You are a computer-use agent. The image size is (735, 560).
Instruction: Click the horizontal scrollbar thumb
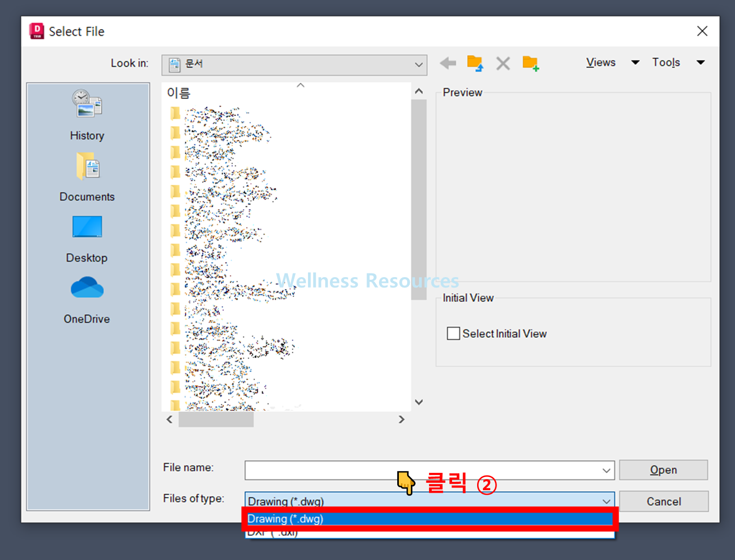[216, 419]
